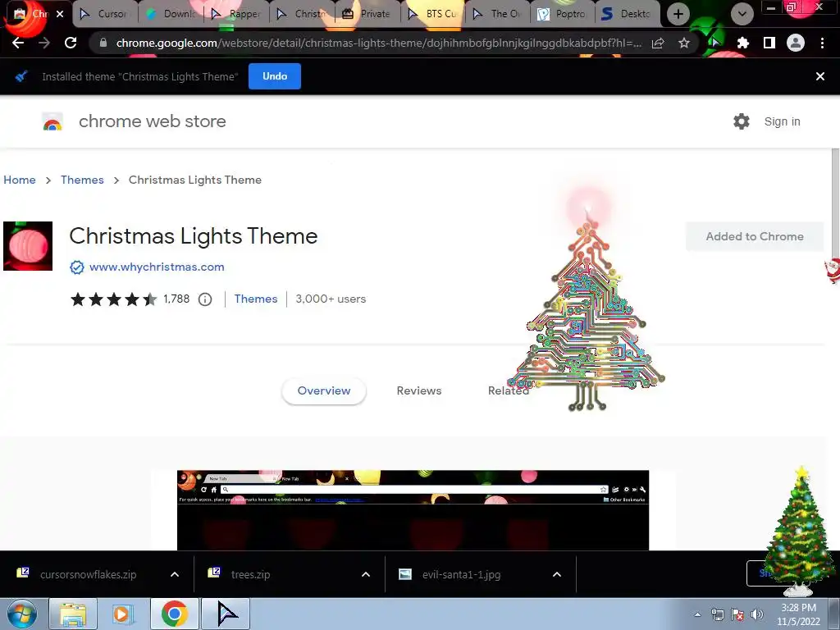Click the Chrome icon in taskbar
The image size is (840, 630).
click(175, 614)
